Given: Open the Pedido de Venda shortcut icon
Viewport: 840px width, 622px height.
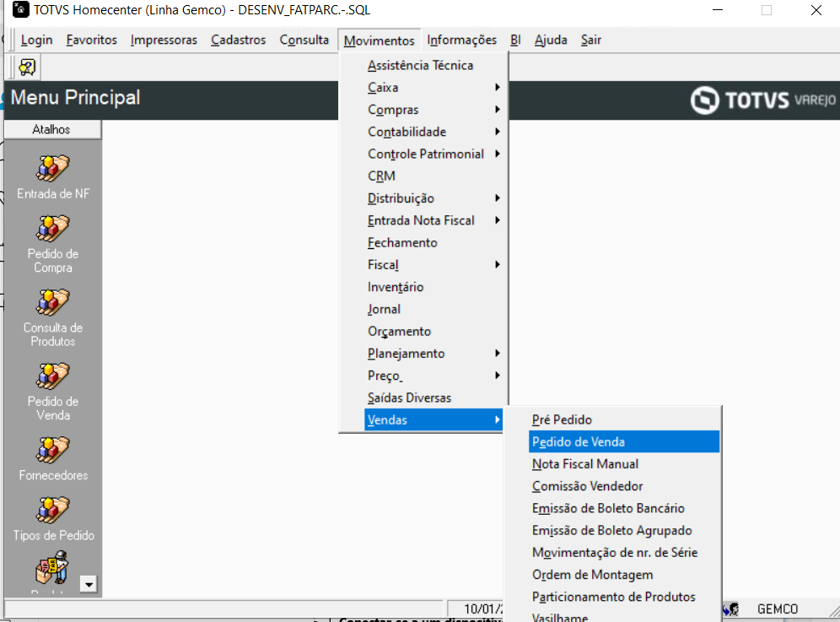Looking at the screenshot, I should point(52,376).
